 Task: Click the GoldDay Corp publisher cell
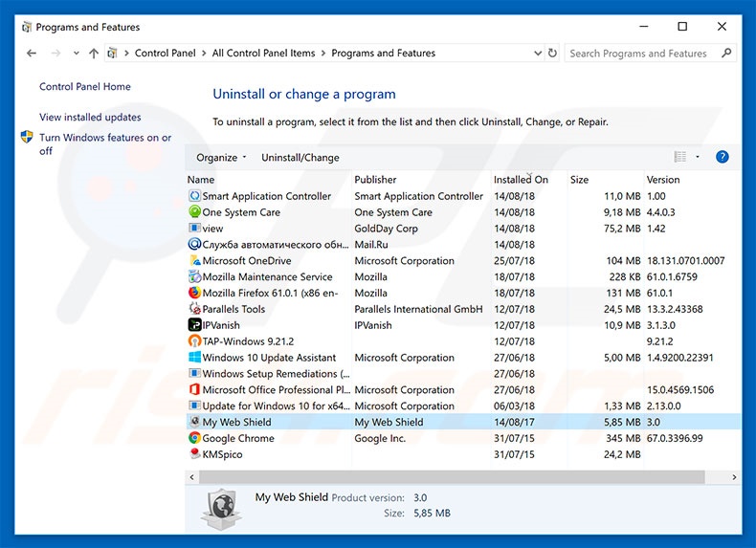[386, 229]
